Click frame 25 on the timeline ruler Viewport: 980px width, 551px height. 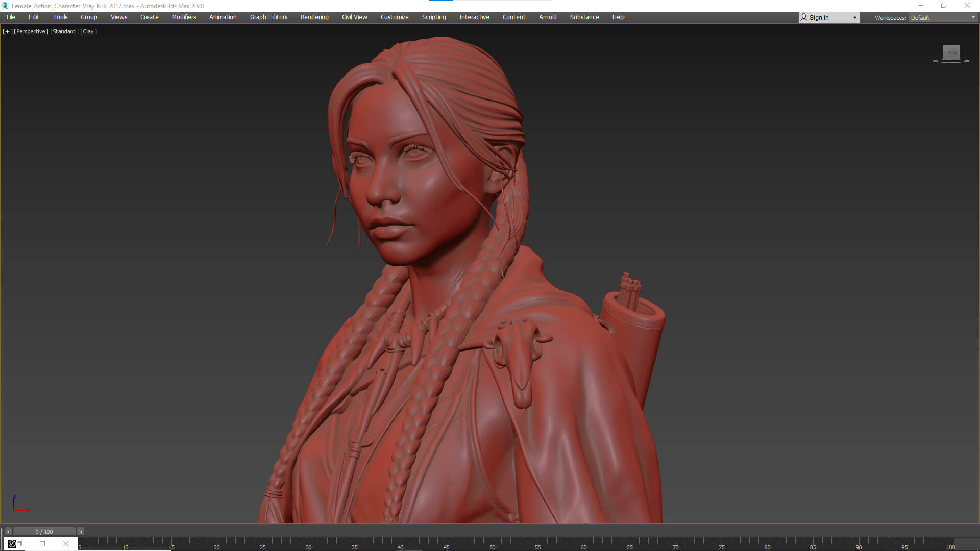[x=262, y=547]
